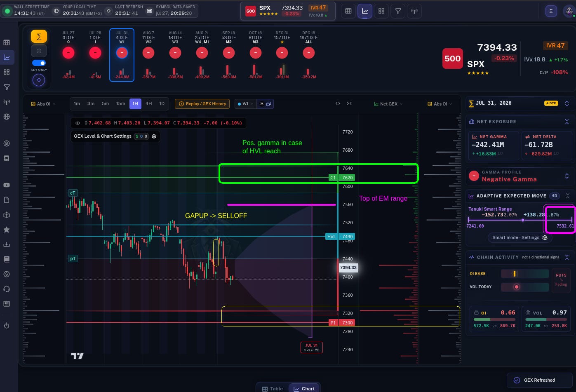Click the broadcast signal icon in top toolbar
Image resolution: width=576 pixels, height=392 pixels.
414,11
